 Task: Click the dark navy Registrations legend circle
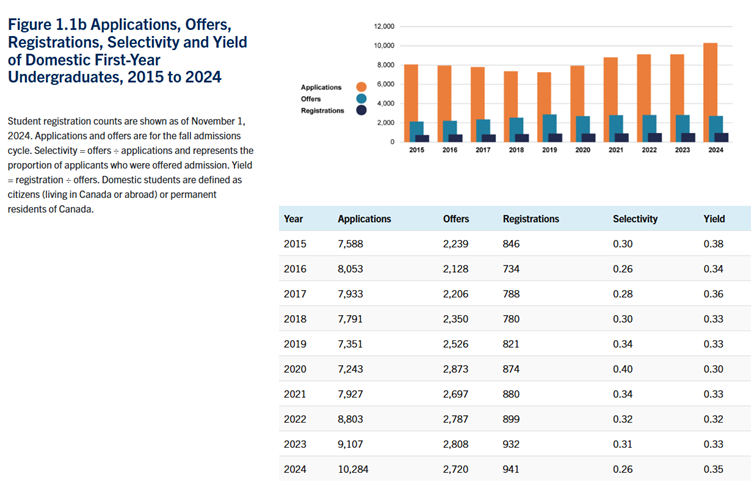[x=361, y=111]
